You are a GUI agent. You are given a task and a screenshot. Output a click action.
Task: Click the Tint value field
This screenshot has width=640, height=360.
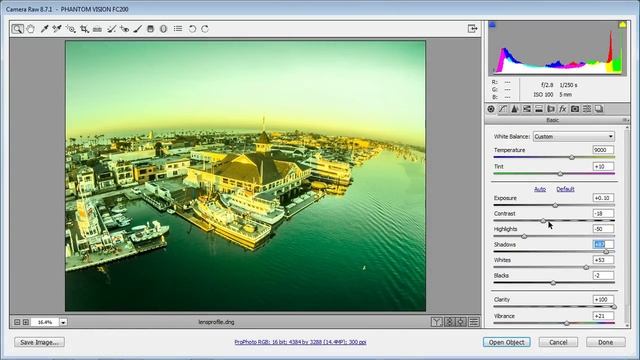pyautogui.click(x=603, y=167)
